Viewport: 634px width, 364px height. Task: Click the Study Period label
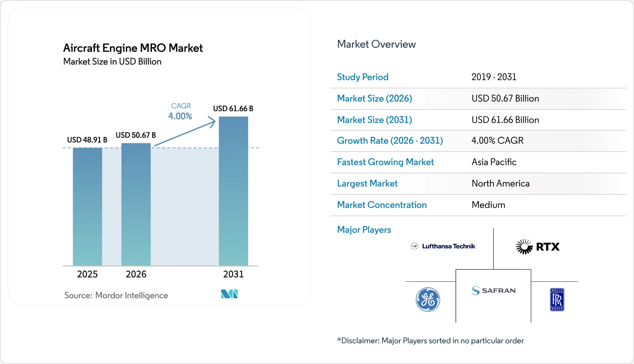(x=363, y=77)
